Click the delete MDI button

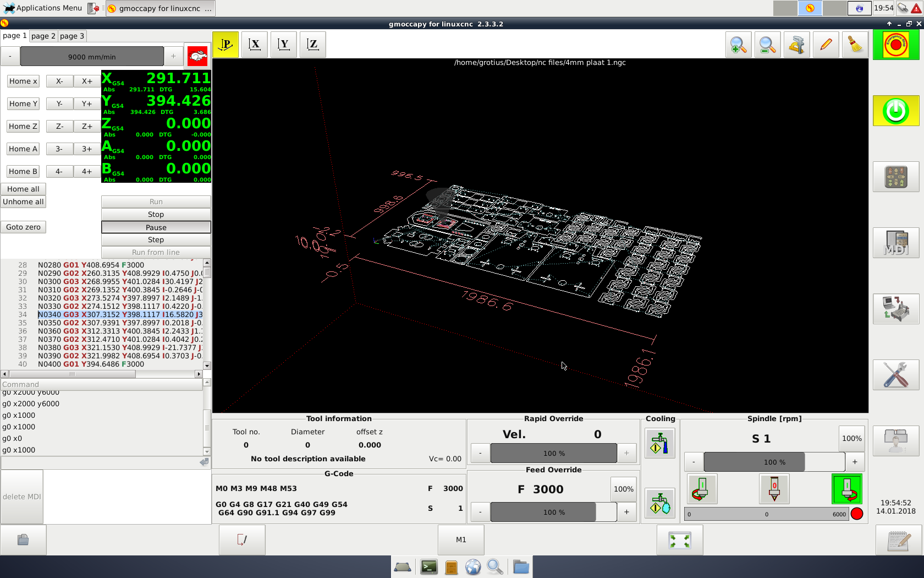22,497
